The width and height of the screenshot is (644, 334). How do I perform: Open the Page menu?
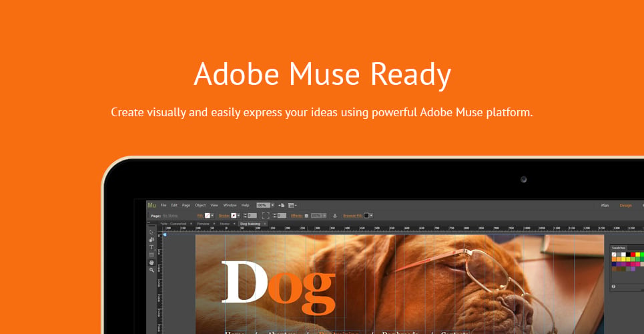pyautogui.click(x=186, y=205)
